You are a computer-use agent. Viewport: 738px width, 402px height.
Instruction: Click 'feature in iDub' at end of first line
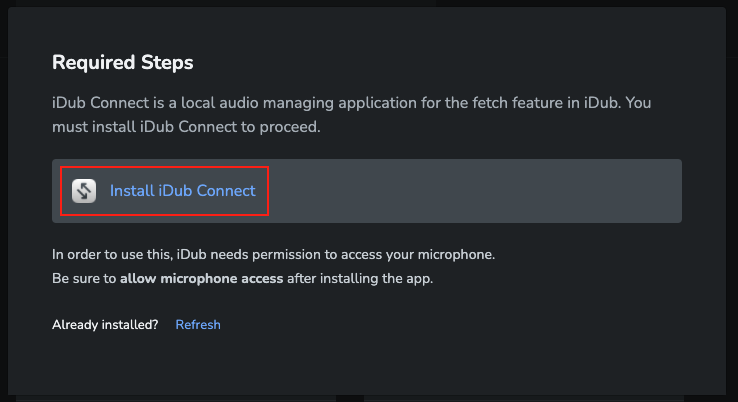point(575,104)
